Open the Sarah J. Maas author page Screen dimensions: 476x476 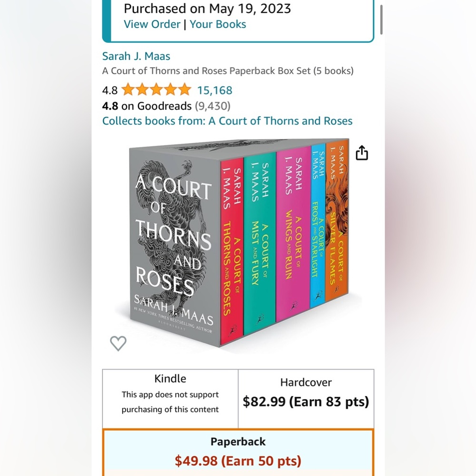click(x=136, y=56)
